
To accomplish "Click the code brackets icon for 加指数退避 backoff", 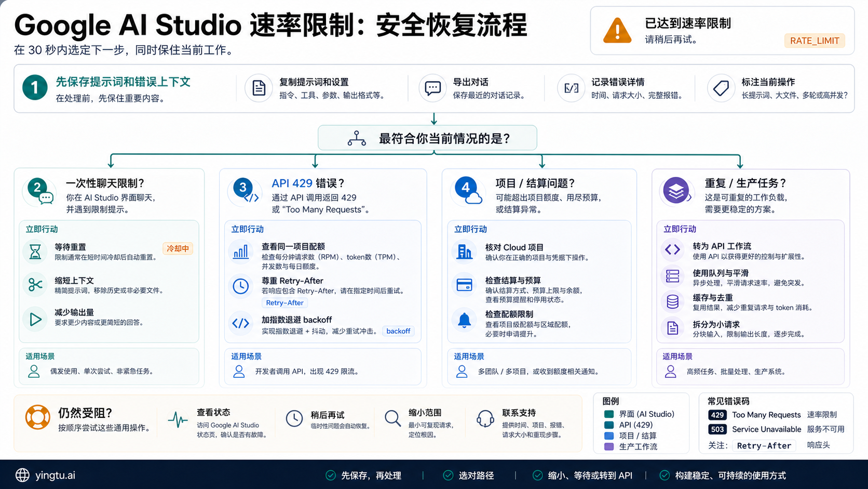I will click(240, 323).
